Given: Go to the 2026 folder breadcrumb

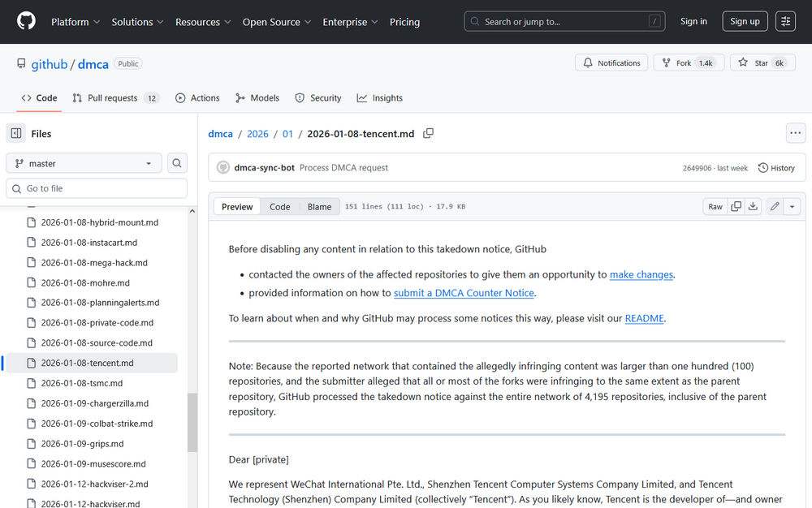Looking at the screenshot, I should 257,133.
